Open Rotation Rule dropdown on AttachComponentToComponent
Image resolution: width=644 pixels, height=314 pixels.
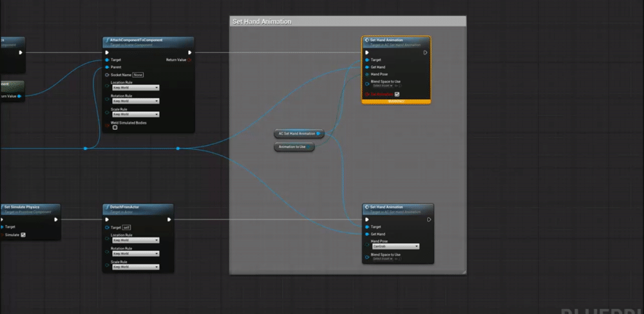[135, 101]
